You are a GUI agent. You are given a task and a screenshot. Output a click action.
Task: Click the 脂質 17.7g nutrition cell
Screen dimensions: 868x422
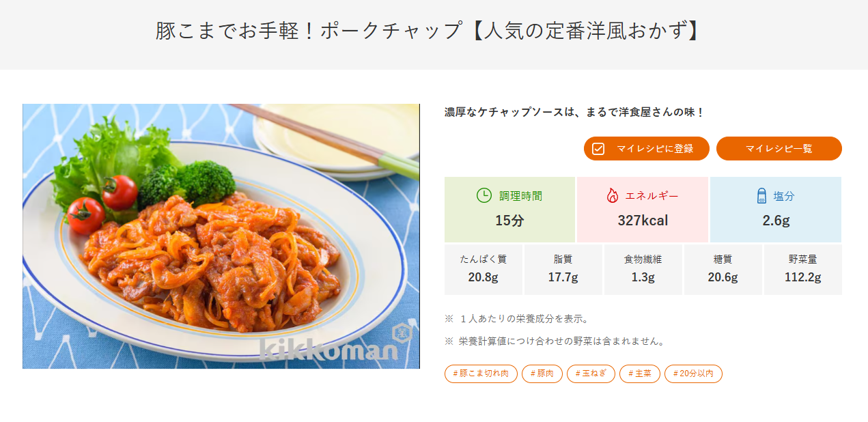coord(563,269)
